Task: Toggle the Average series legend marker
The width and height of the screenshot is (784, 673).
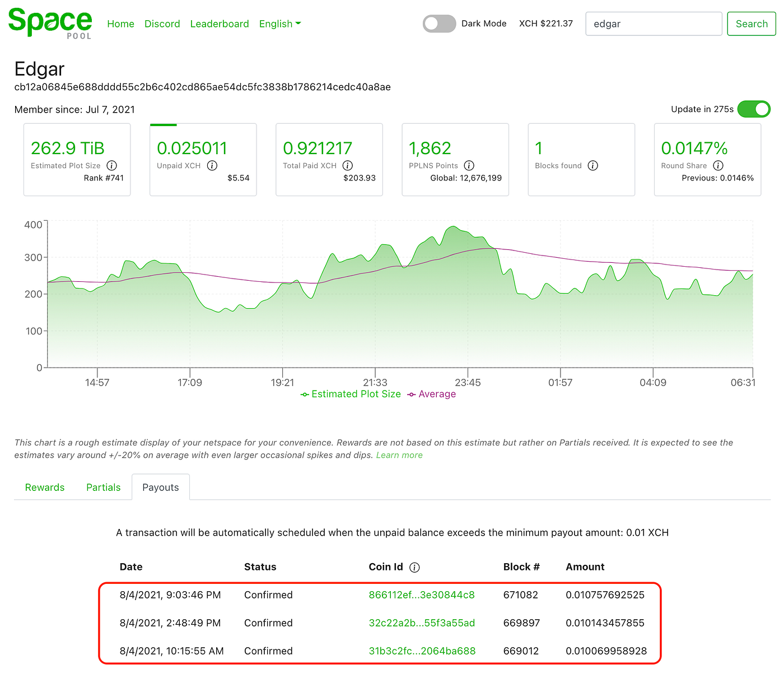Action: tap(412, 394)
